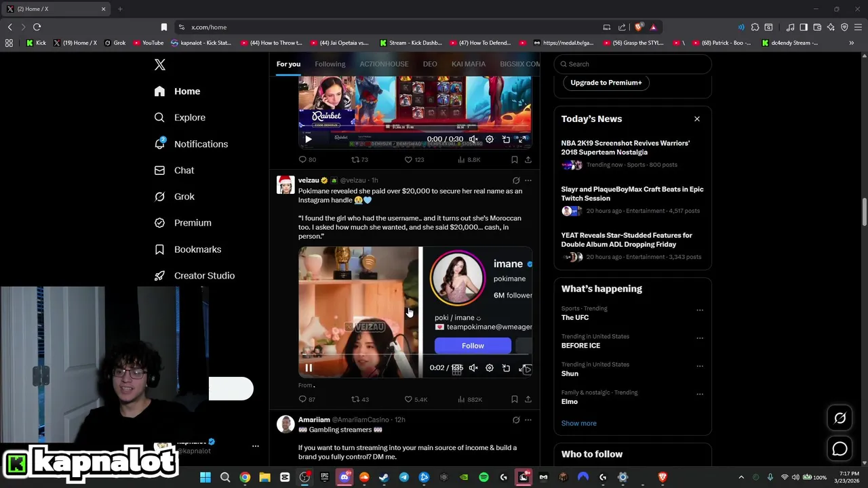View analytics showing 882K views
The height and width of the screenshot is (488, 868).
tap(470, 399)
